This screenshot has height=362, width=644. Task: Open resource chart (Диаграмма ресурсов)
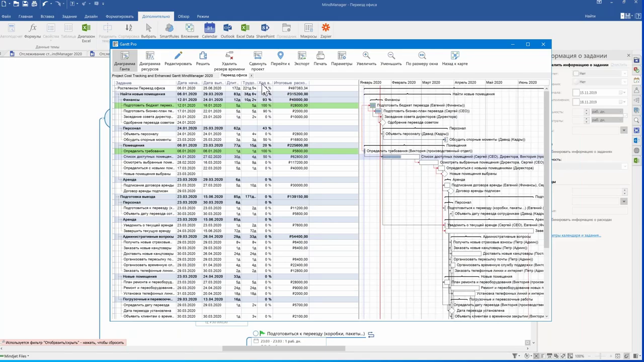click(150, 60)
